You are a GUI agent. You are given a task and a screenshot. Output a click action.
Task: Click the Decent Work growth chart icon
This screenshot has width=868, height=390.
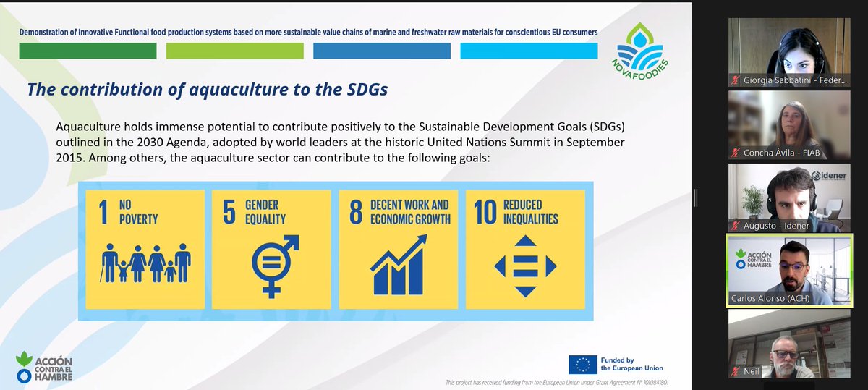398,264
